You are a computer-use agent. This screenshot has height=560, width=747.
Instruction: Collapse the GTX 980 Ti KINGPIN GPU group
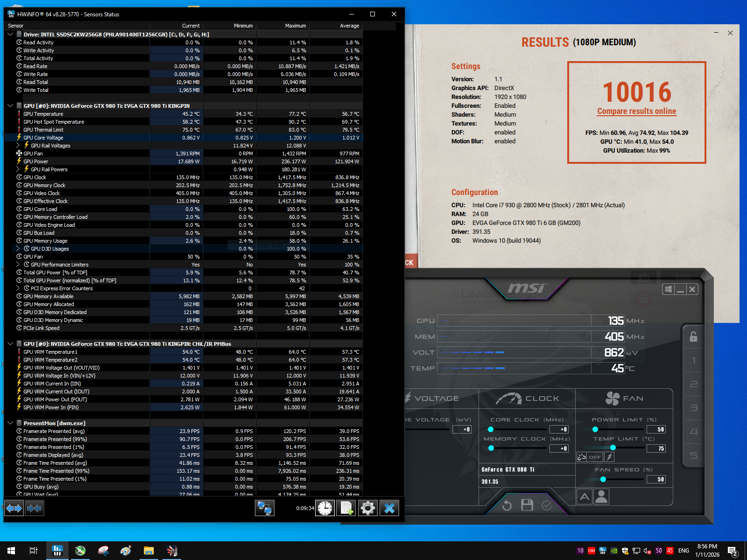[x=10, y=106]
